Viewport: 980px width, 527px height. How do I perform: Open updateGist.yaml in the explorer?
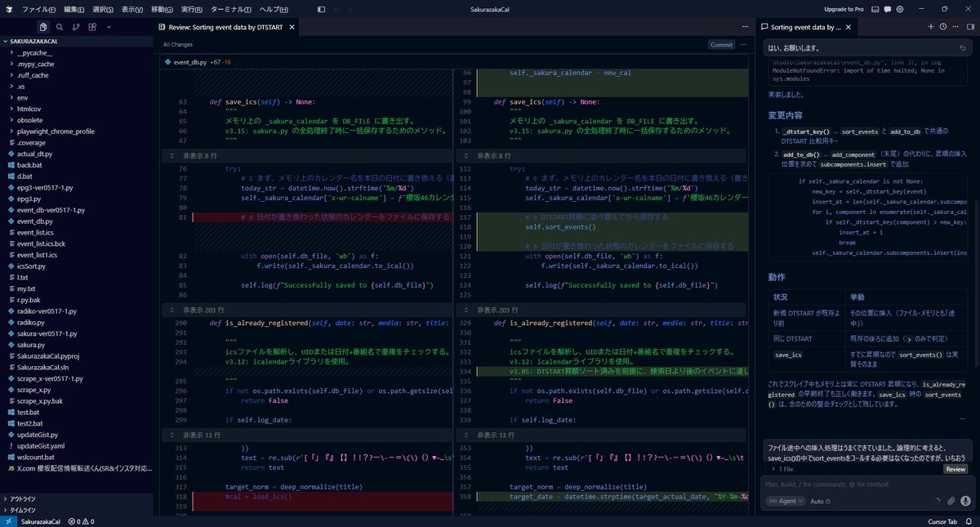pos(78,446)
